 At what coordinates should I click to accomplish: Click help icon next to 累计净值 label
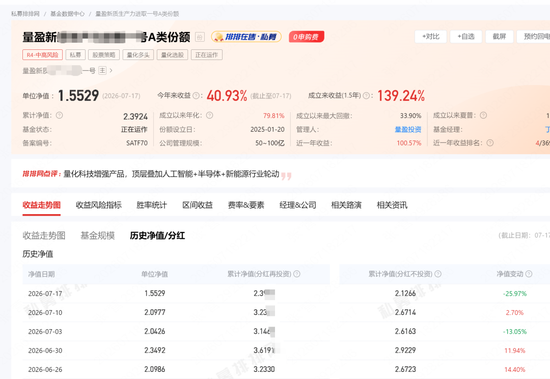point(59,115)
